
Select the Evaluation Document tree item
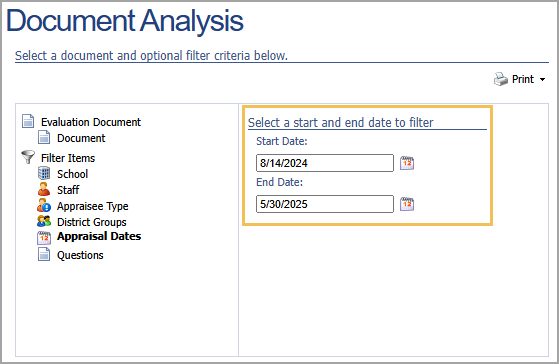(x=91, y=122)
